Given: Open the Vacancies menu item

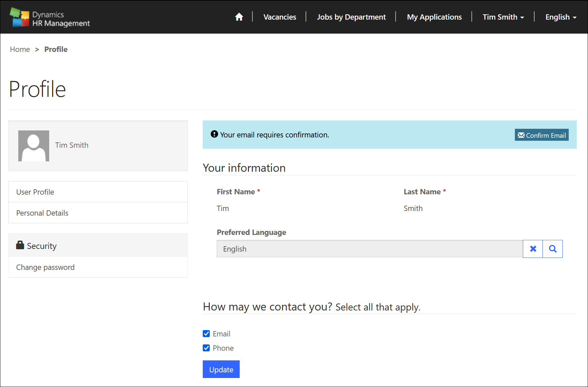Looking at the screenshot, I should point(280,17).
